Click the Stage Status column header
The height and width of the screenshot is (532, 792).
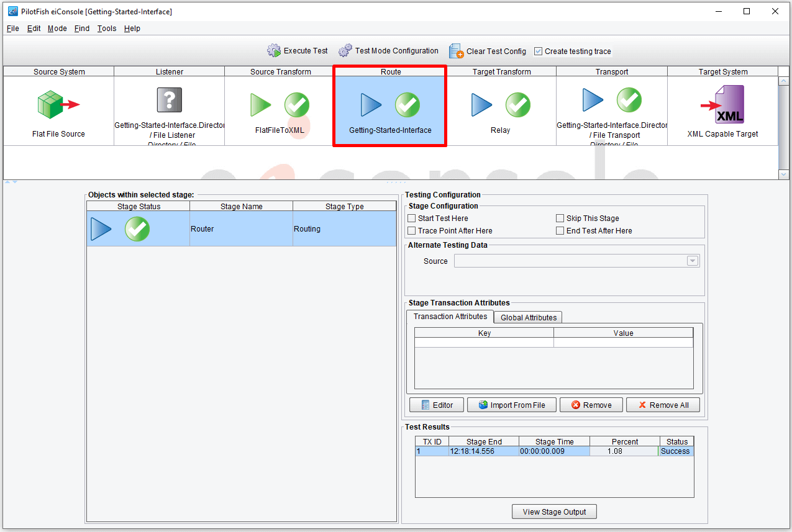(x=139, y=206)
